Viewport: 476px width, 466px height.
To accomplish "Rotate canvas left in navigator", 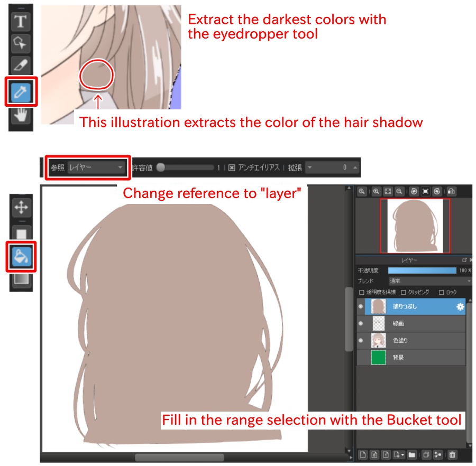I will (414, 191).
